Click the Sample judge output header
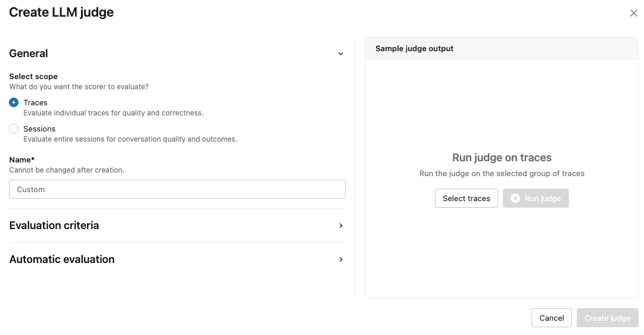 tap(414, 48)
